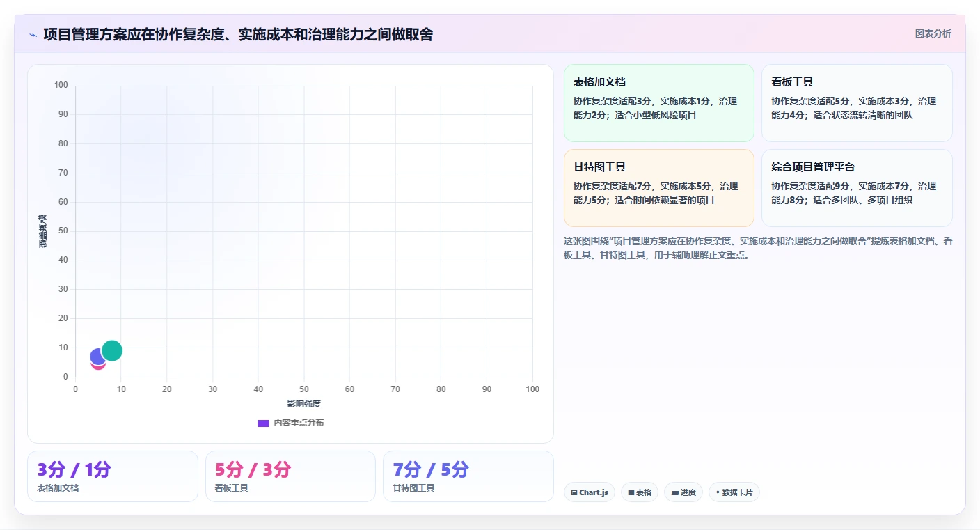This screenshot has height=530, width=980.
Task: Click the 进度 tag
Action: pyautogui.click(x=683, y=492)
